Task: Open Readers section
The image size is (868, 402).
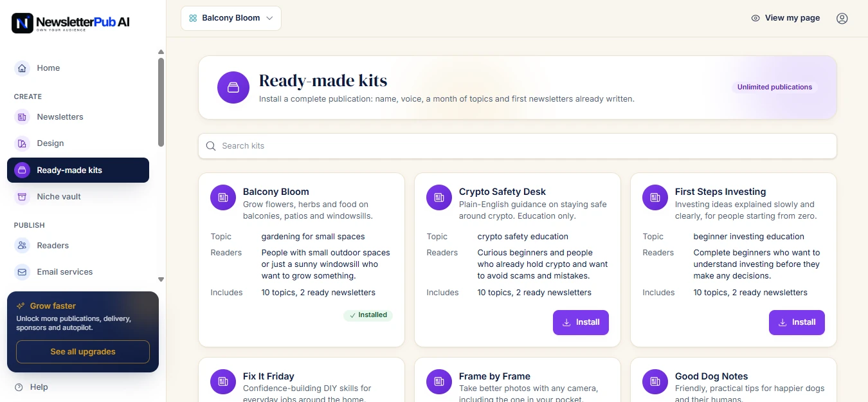Action: coord(78,246)
